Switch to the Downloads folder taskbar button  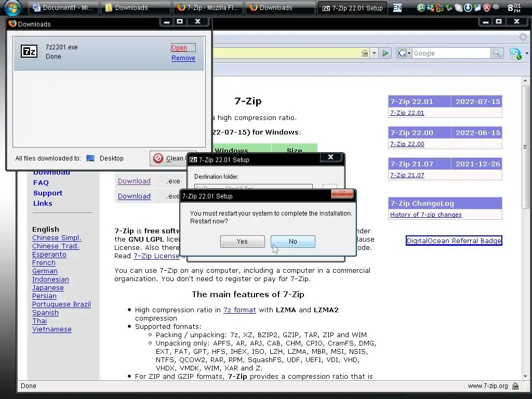136,7
